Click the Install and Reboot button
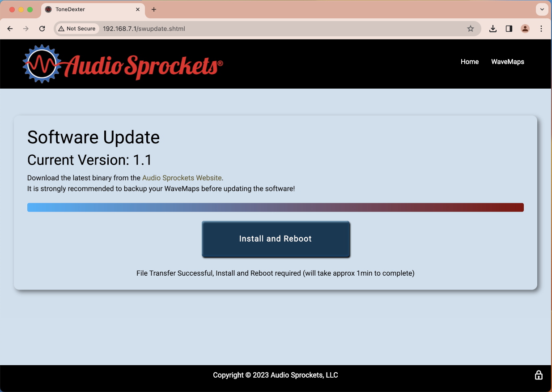The height and width of the screenshot is (392, 552). point(276,239)
